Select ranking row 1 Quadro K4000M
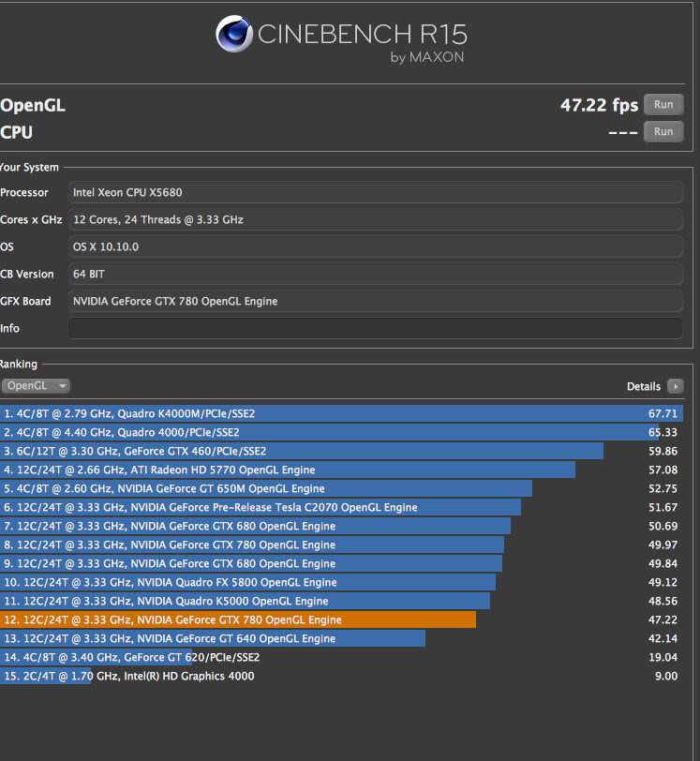 (341, 413)
